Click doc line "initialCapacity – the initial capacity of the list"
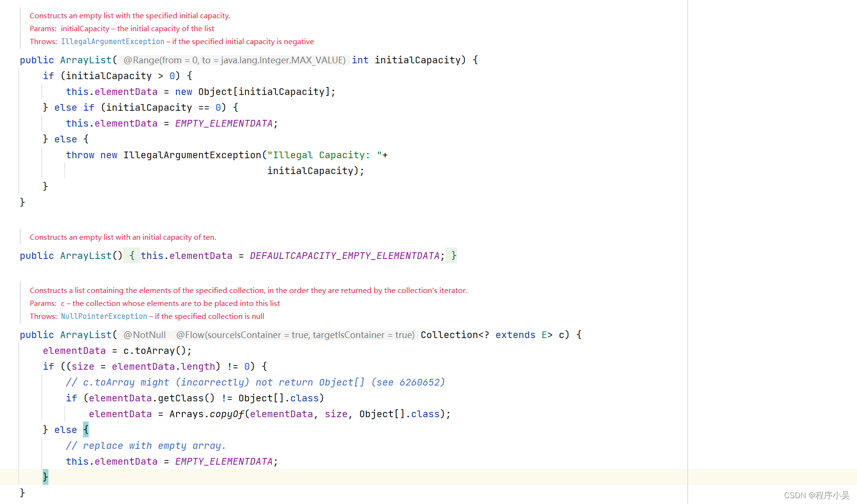This screenshot has height=504, width=857. point(138,29)
